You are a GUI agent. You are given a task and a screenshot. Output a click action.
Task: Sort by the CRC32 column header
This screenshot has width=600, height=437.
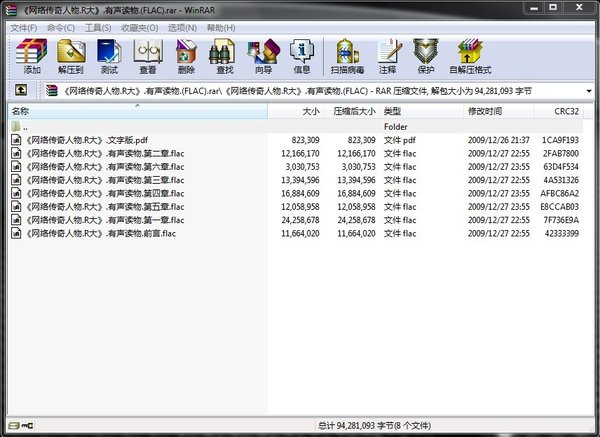[558, 111]
